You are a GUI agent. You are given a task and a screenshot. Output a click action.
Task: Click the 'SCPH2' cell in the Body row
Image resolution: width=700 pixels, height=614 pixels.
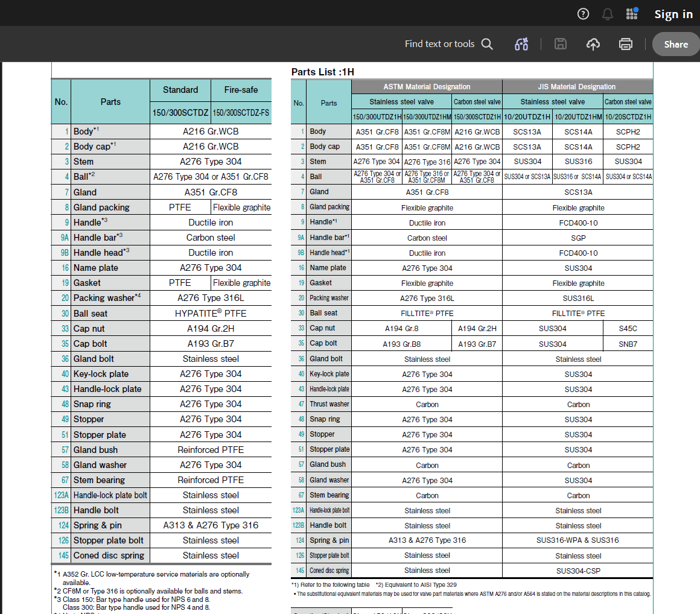[628, 131]
